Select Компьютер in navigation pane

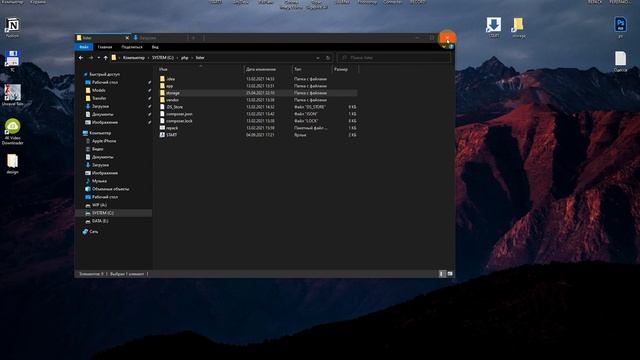click(97, 133)
